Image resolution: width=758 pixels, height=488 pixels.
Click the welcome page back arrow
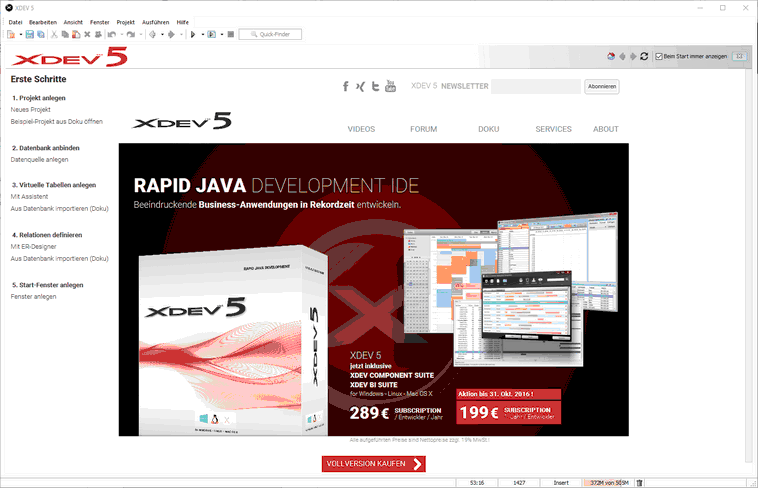[x=622, y=57]
